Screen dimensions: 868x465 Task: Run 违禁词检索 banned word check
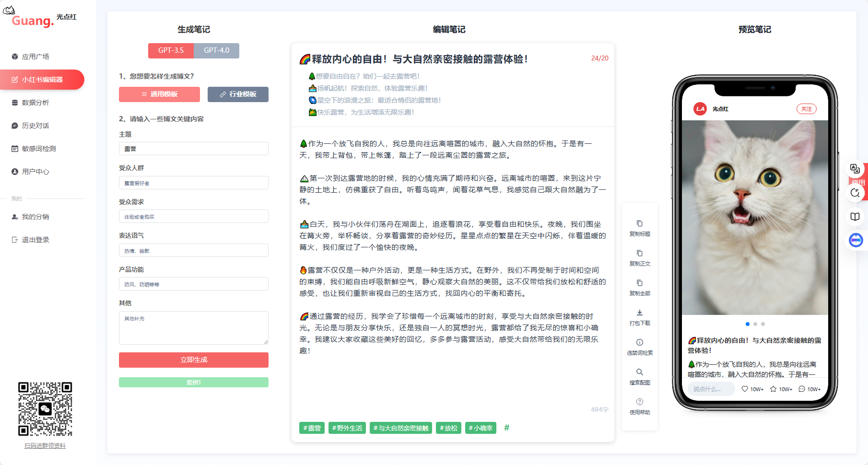(639, 343)
